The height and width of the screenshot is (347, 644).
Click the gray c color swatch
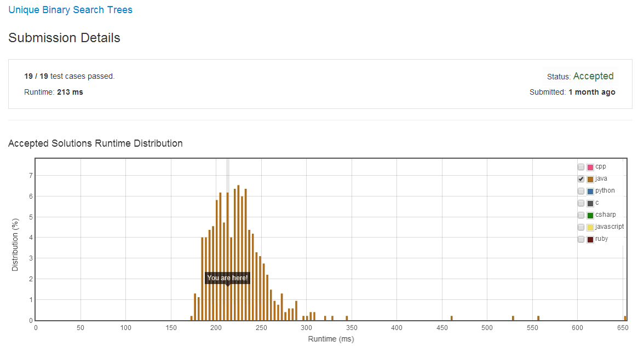pyautogui.click(x=590, y=203)
